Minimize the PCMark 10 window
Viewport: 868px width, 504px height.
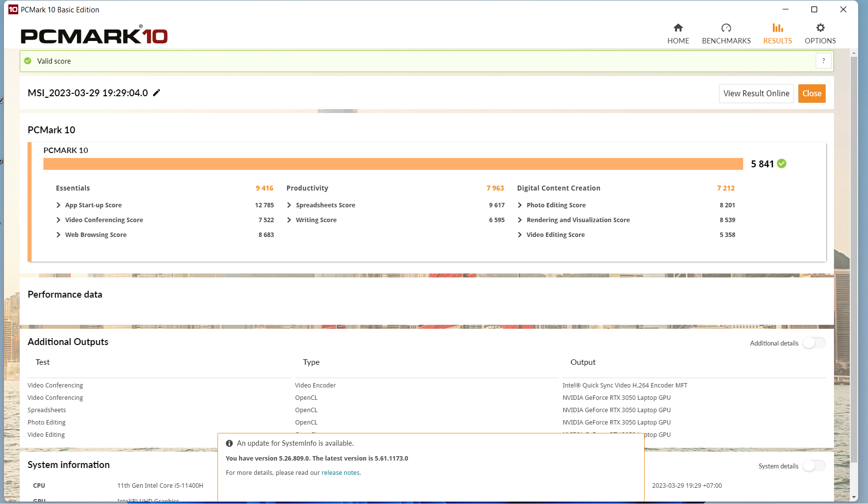tap(786, 9)
